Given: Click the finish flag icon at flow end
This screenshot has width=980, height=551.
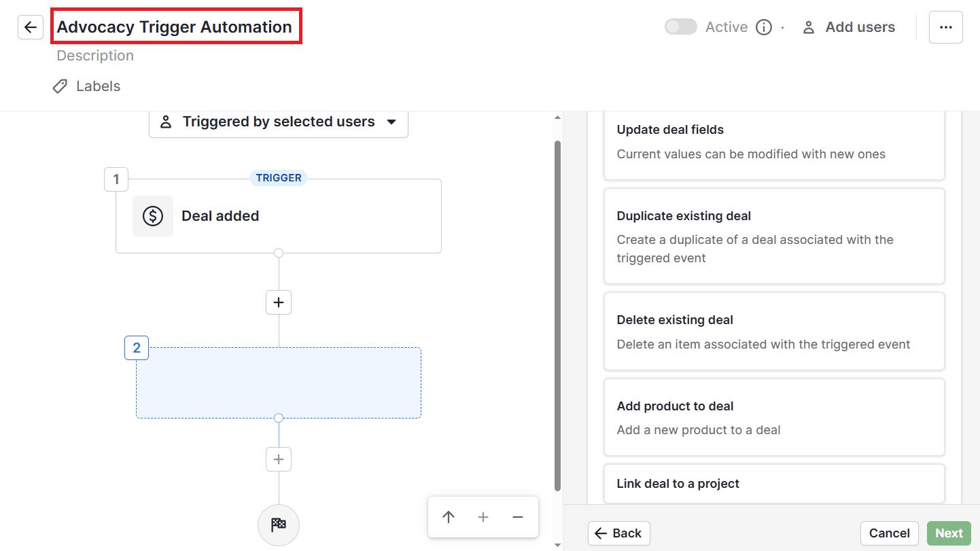Looking at the screenshot, I should point(278,525).
